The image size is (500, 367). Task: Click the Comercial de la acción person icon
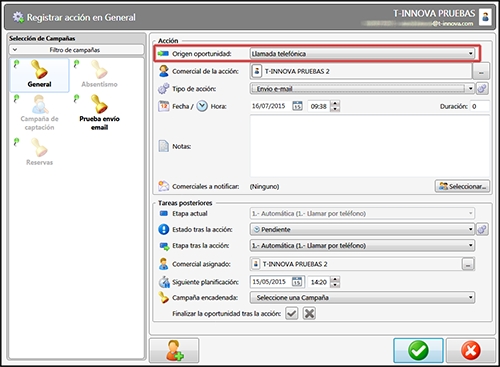pos(164,71)
